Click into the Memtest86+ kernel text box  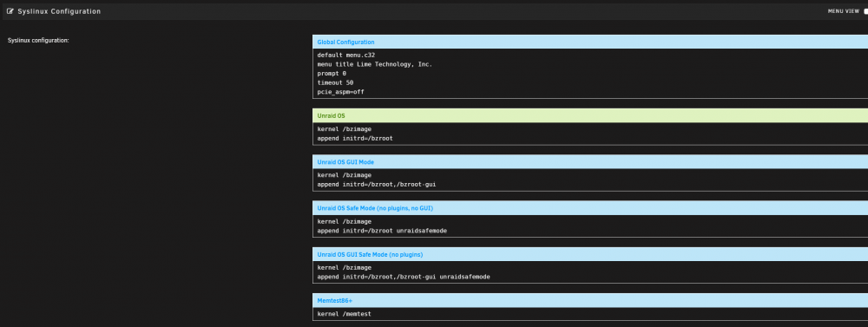(x=590, y=314)
